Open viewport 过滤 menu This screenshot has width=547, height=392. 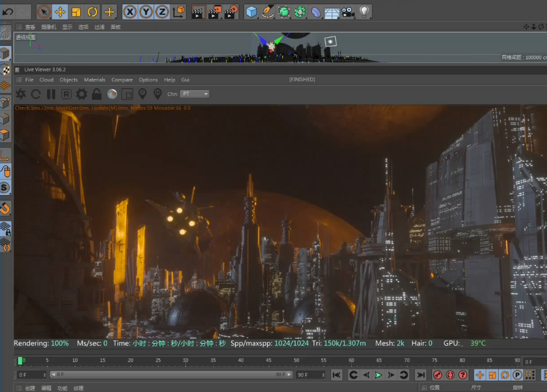[99, 27]
